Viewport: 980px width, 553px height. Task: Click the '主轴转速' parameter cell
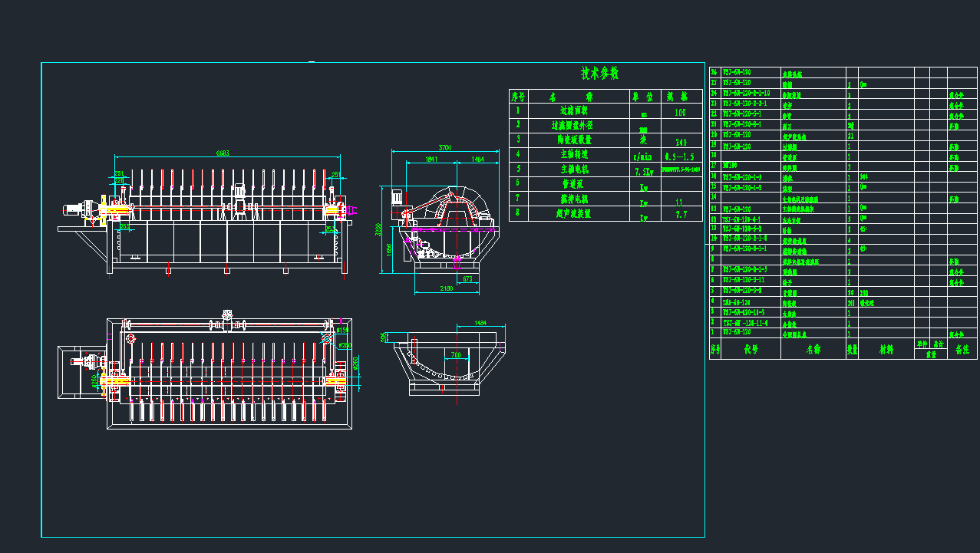point(578,154)
